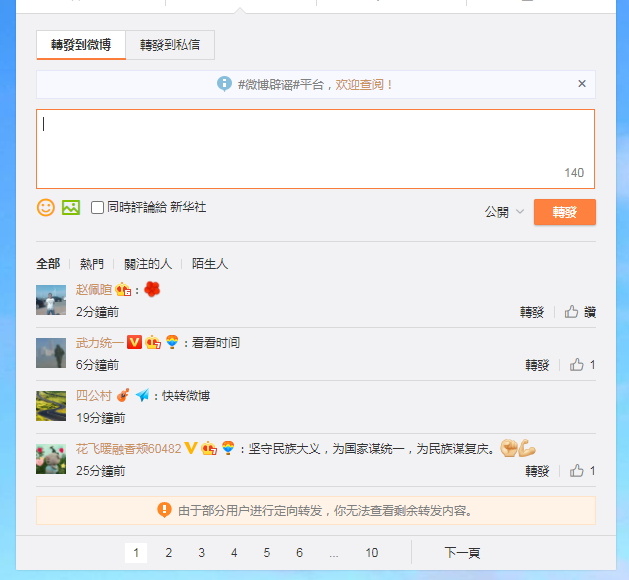This screenshot has width=629, height=580.
Task: Open 赵佩胆's profile via username
Action: (x=94, y=289)
